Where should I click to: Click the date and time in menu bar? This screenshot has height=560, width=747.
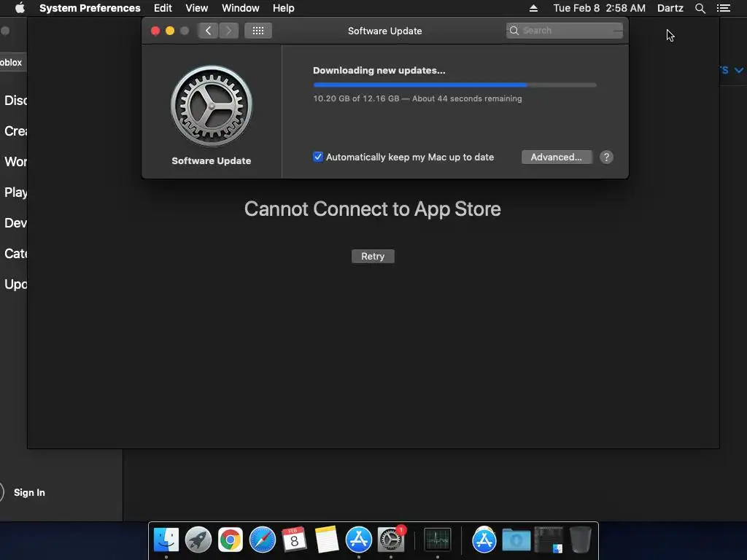[600, 8]
